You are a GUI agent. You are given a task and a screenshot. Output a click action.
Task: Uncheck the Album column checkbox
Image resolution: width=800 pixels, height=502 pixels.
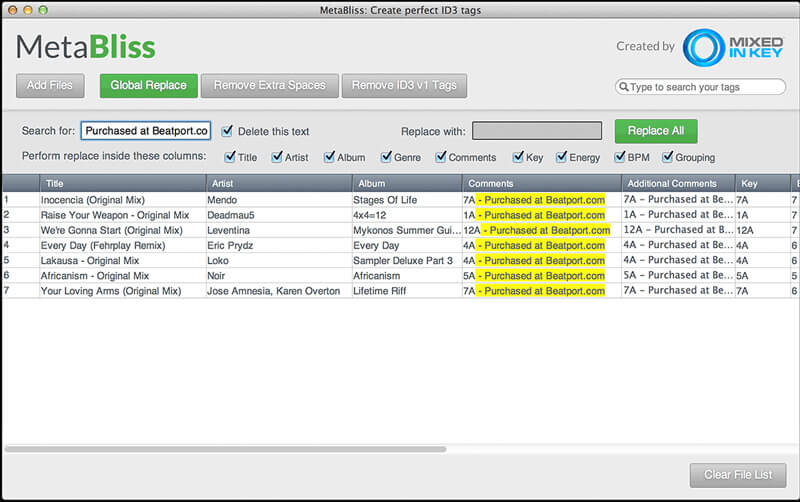[x=330, y=157]
